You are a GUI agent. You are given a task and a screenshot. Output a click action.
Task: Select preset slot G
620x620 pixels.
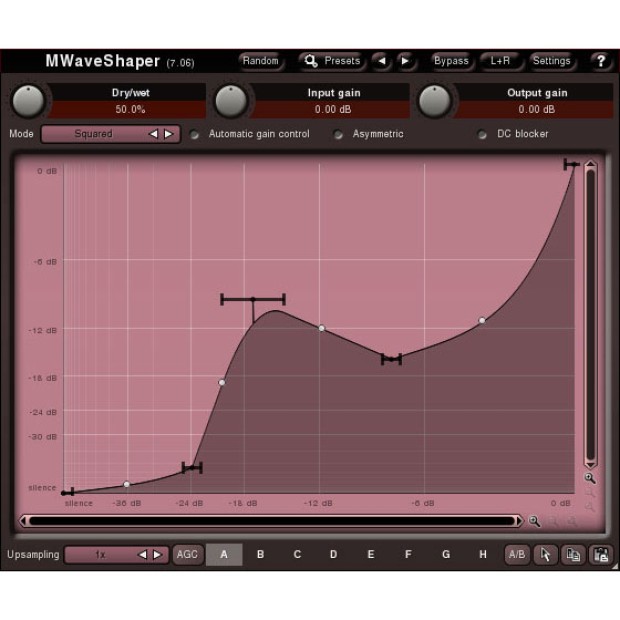click(446, 554)
